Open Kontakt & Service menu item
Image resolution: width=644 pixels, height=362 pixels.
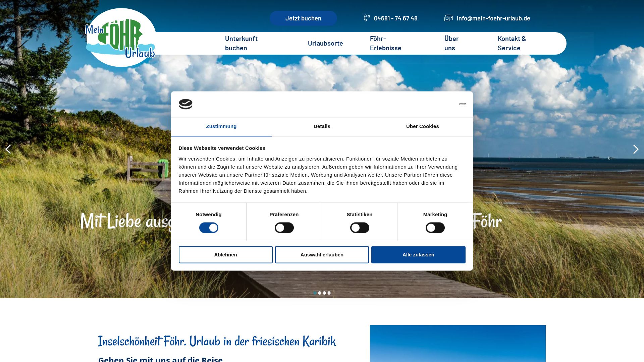click(x=512, y=43)
